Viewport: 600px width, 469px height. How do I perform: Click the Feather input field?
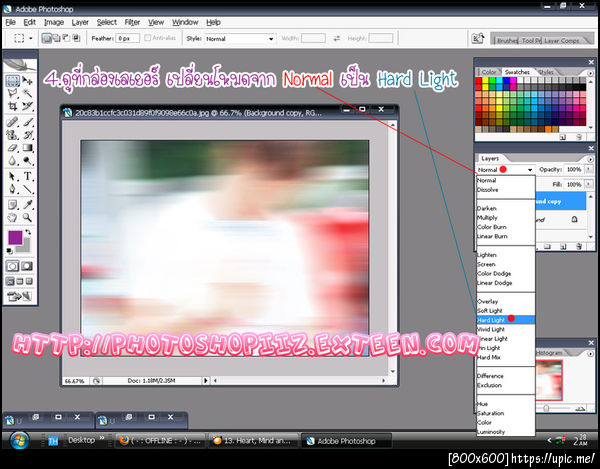(x=128, y=38)
